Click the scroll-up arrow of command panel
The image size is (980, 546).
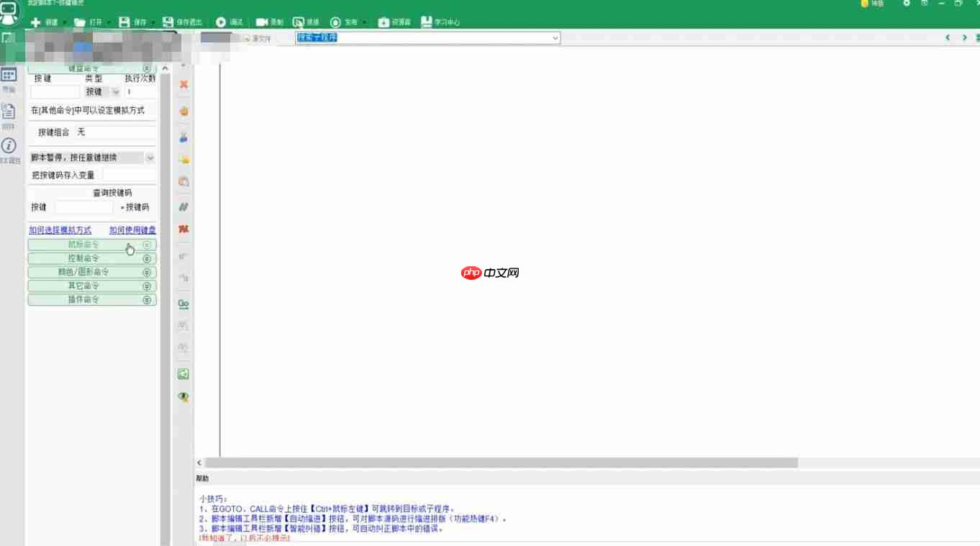click(x=165, y=68)
